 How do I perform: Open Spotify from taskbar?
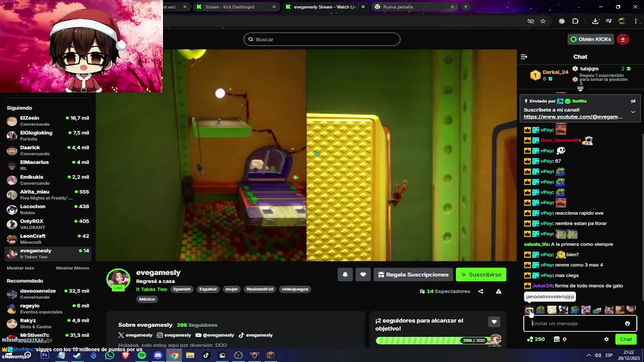(141, 355)
